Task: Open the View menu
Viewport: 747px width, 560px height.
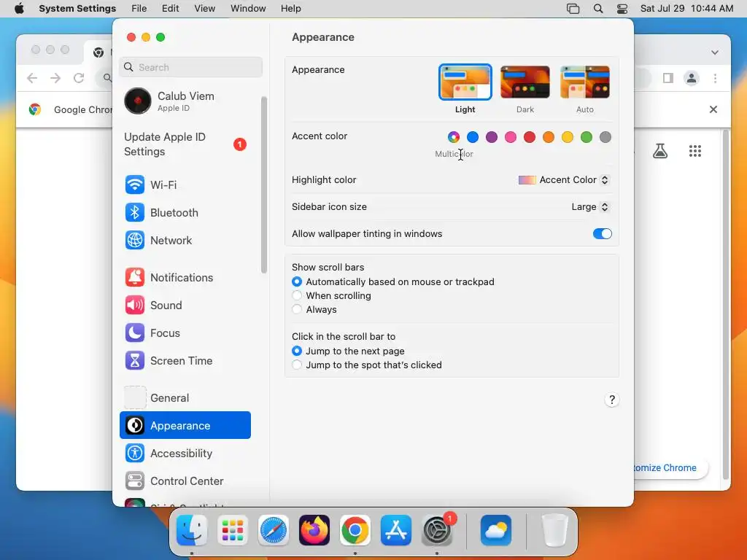Action: pos(204,9)
